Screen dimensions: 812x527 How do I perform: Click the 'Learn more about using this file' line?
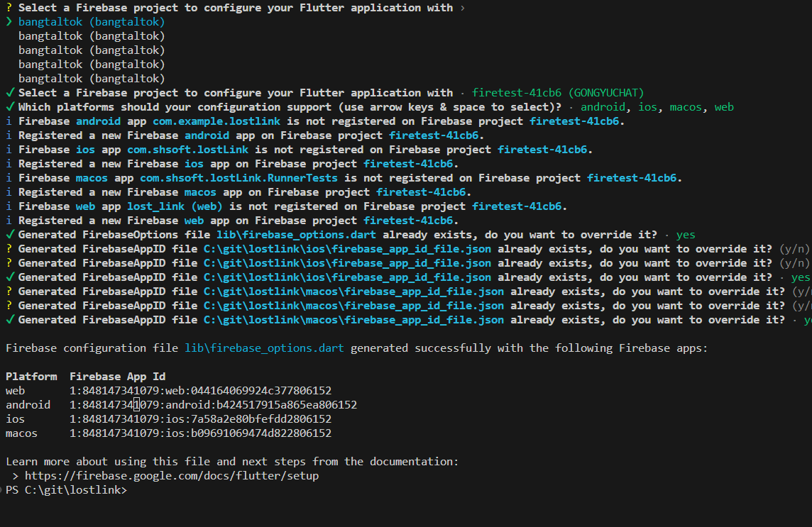coord(232,461)
